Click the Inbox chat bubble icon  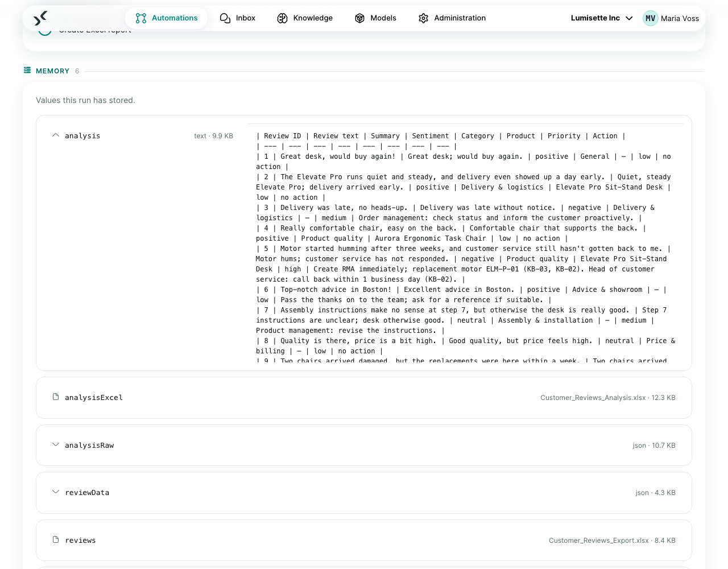pos(225,18)
